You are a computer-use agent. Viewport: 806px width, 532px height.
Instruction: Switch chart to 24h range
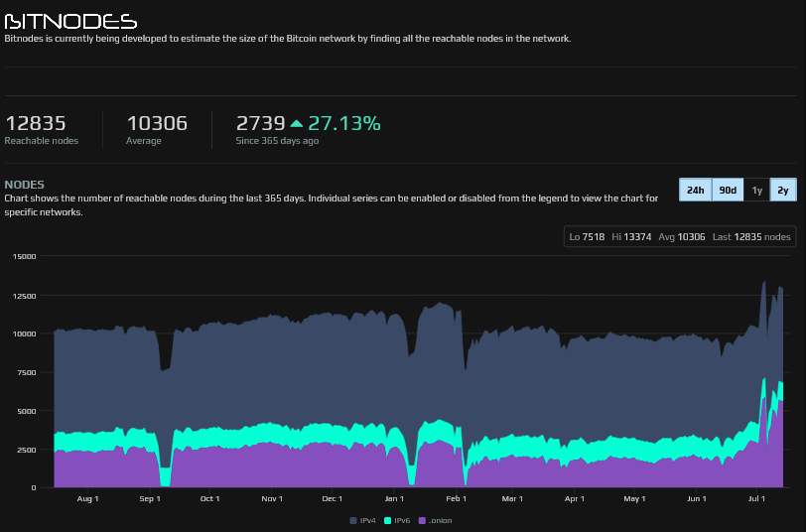point(695,190)
